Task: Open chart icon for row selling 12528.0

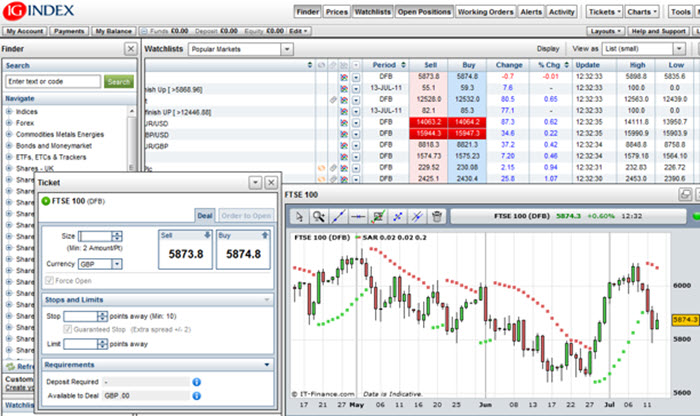Action: [344, 100]
